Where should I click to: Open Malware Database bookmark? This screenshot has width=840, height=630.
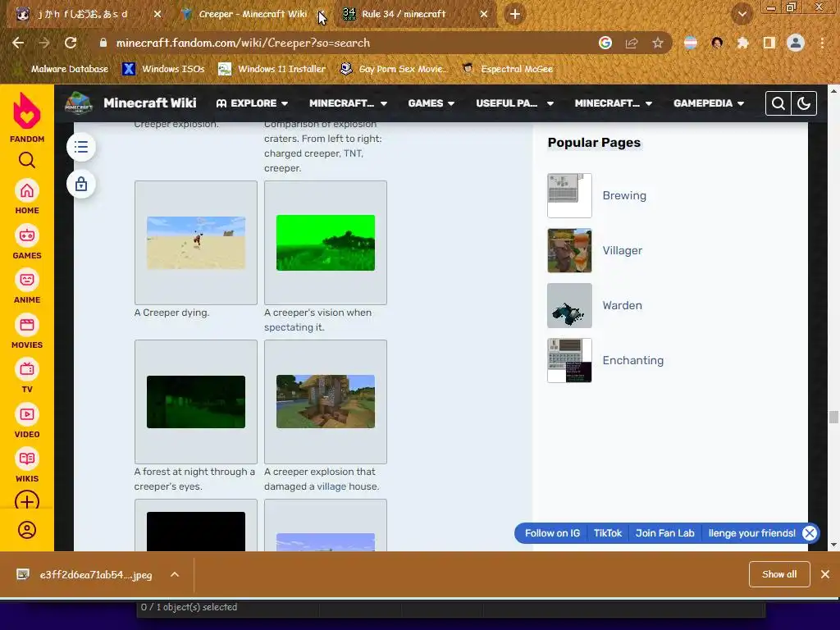62,69
